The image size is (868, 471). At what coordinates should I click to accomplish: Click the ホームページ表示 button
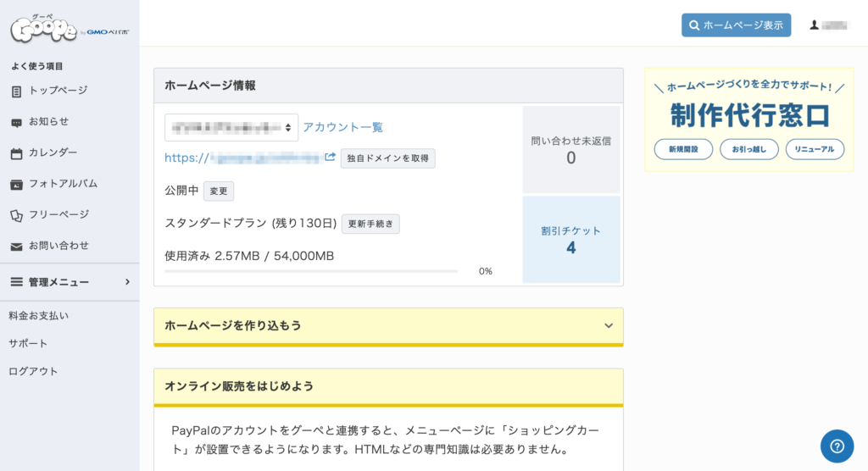pos(737,25)
